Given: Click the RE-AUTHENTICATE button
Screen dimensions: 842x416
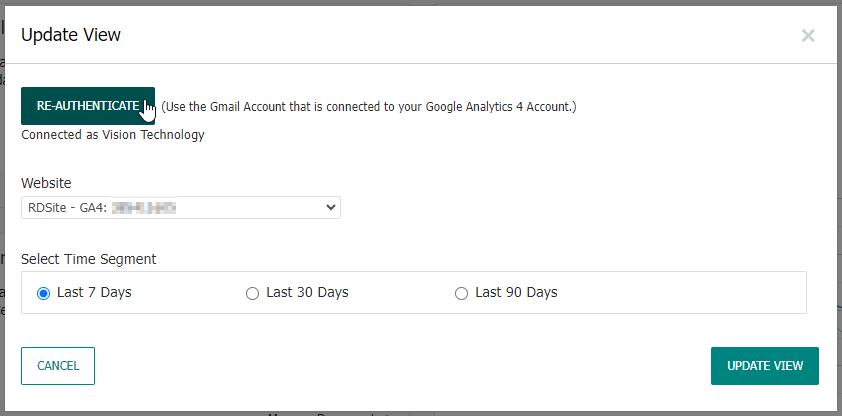Looking at the screenshot, I should click(88, 105).
